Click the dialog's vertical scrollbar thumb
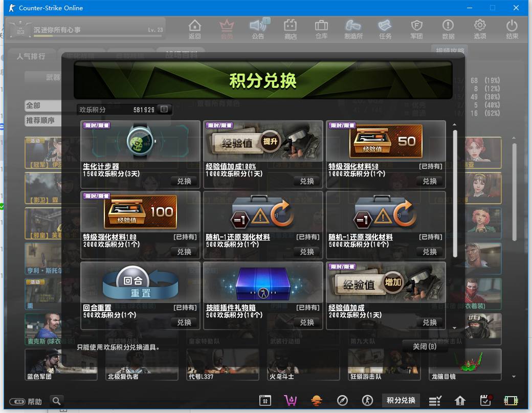532x413 pixels. pyautogui.click(x=454, y=193)
